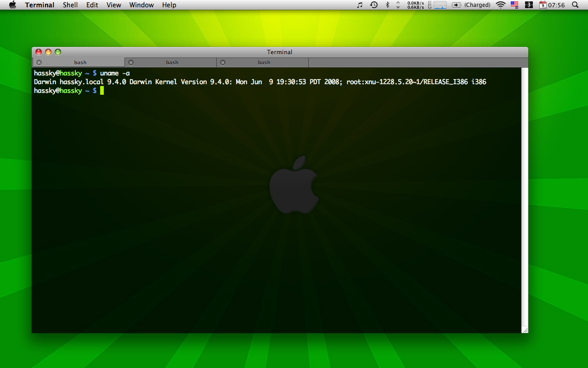Select the third bash tab
The width and height of the screenshot is (588, 368).
[262, 63]
